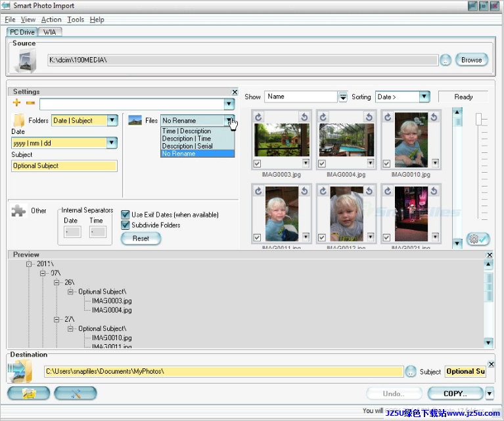Uncheck the IMAG0010.jpg selection checkbox
Viewport: 504px width, 421px height.
click(386, 164)
